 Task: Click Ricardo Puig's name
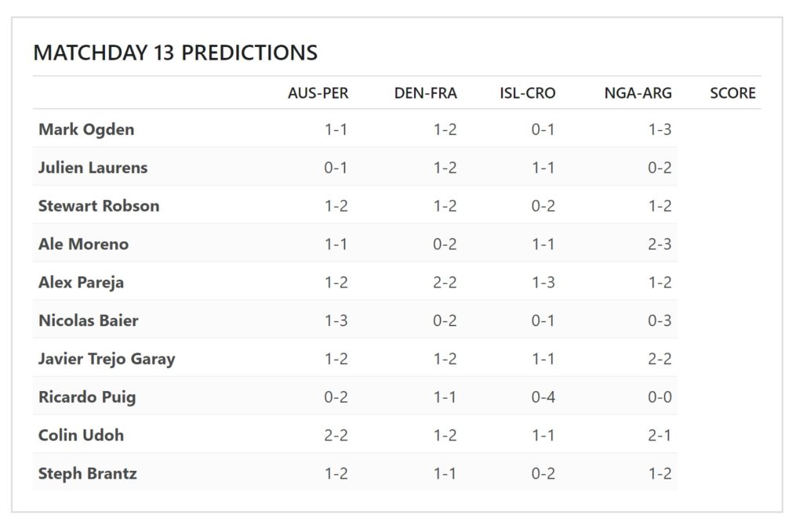point(87,397)
